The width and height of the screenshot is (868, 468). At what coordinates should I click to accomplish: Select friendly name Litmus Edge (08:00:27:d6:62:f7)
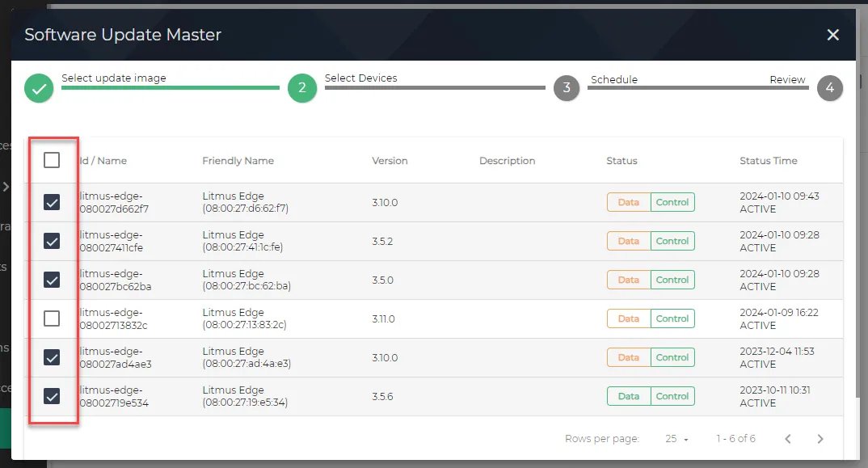tap(245, 202)
